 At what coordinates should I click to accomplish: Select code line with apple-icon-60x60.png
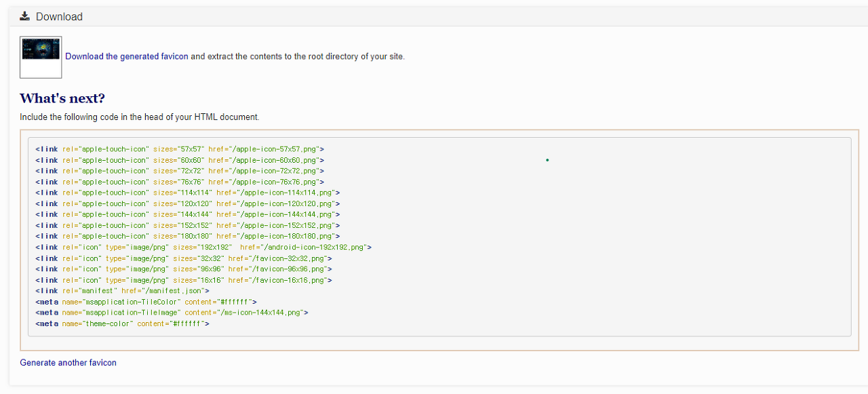click(180, 160)
